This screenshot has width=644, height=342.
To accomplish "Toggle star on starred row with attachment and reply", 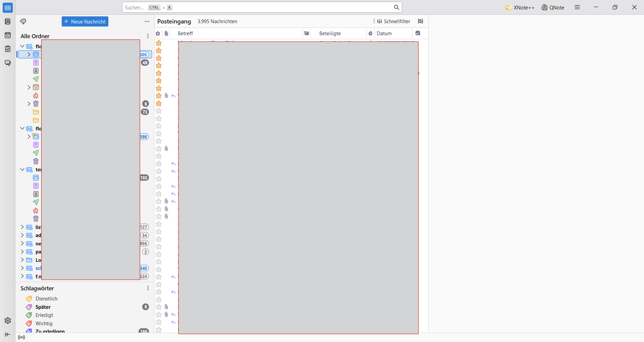I will point(159,96).
